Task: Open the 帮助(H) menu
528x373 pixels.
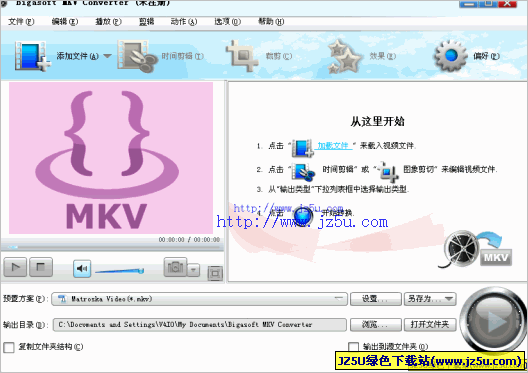Action: pyautogui.click(x=271, y=22)
